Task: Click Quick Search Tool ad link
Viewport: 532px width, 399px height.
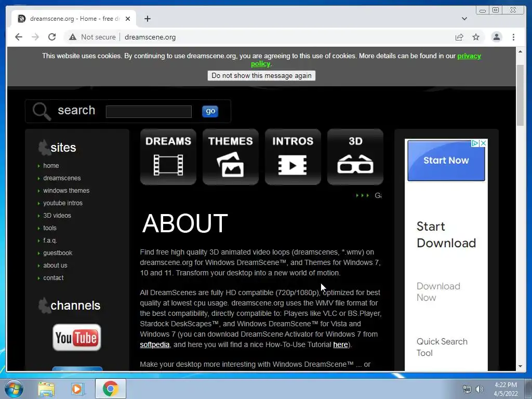Action: click(x=442, y=347)
